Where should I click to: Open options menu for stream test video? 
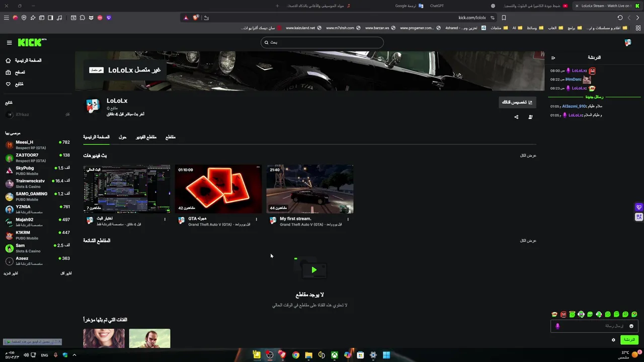coord(165,219)
